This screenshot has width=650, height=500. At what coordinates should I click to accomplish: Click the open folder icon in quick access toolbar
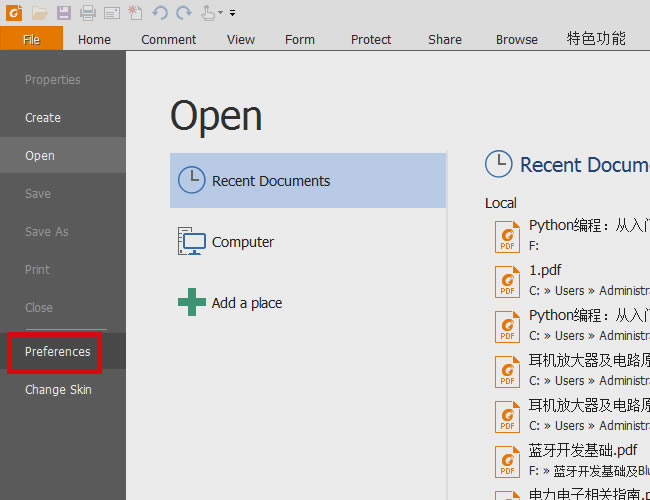pos(39,13)
